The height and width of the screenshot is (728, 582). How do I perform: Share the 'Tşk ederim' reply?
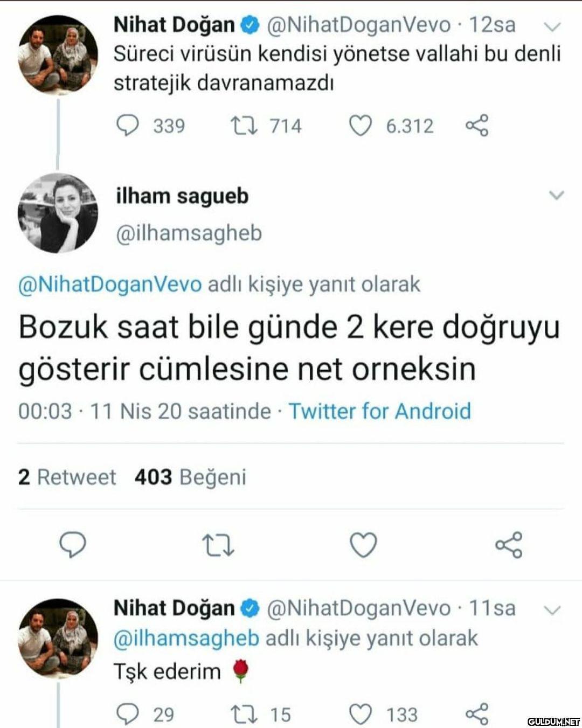476,715
